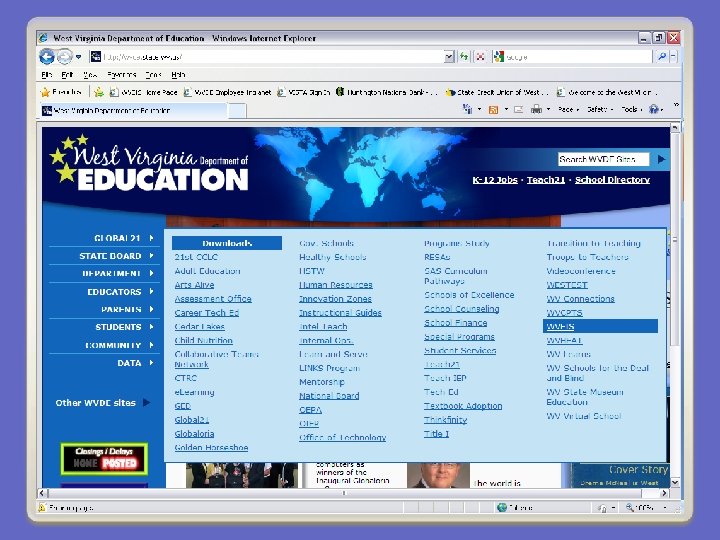Open the recent pages dropdown beside Forward
The height and width of the screenshot is (540, 720).
(x=79, y=57)
